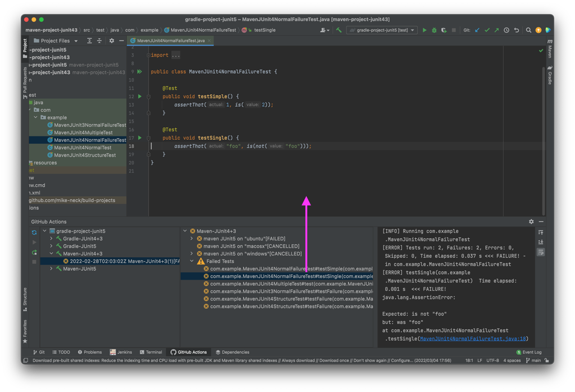Screen dimensions: 575x392
Task: Toggle the Favorites tool window
Action: (x=25, y=331)
